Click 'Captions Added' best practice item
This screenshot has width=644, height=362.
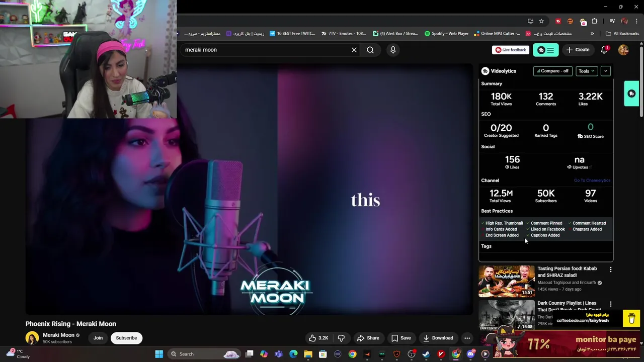click(545, 235)
